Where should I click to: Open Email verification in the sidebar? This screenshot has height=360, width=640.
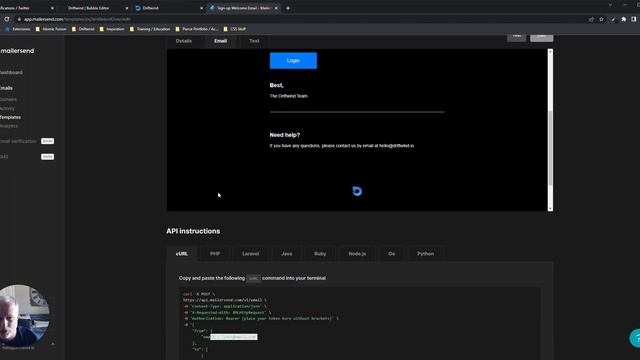(x=18, y=141)
